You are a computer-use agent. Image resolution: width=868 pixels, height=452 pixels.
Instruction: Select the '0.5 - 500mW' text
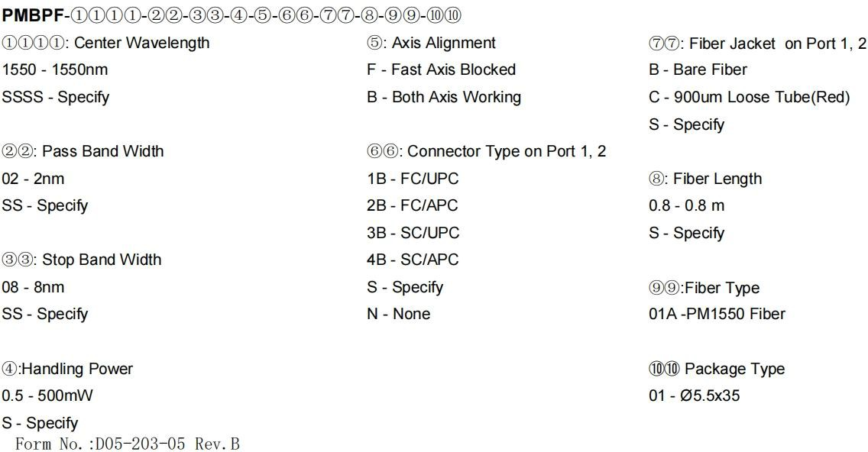coord(47,396)
